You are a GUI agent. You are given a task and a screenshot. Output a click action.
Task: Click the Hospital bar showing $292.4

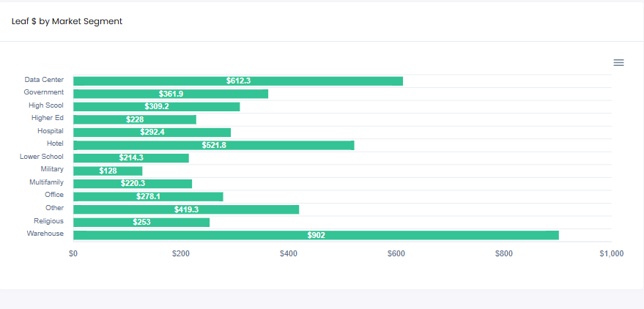[152, 133]
